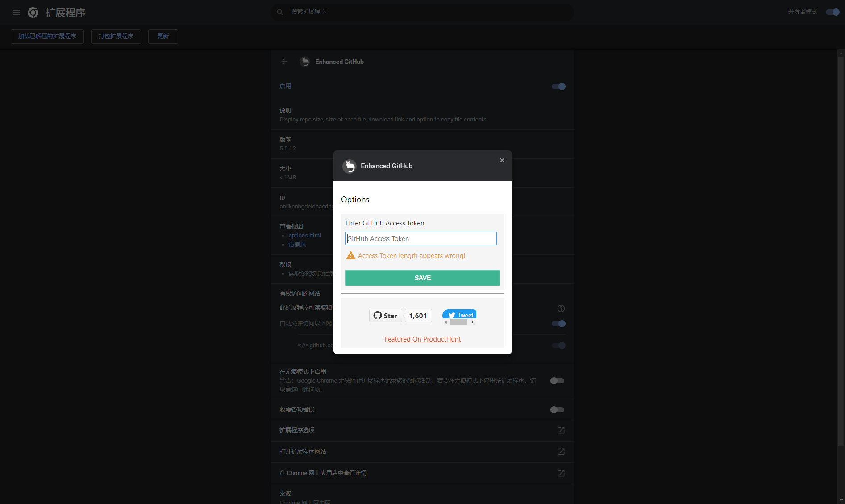Focus the 搜索扩展程序 search box
Viewport: 845px width, 504px height.
[422, 12]
